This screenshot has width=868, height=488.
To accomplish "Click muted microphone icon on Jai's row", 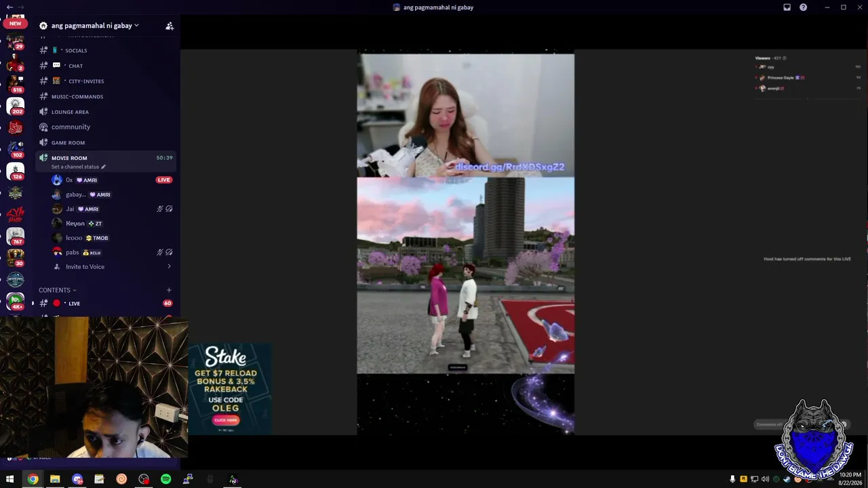I will (x=159, y=209).
